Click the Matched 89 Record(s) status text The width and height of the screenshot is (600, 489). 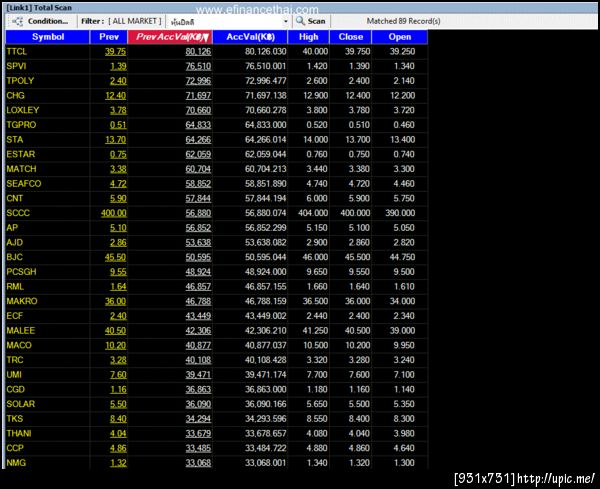[403, 21]
